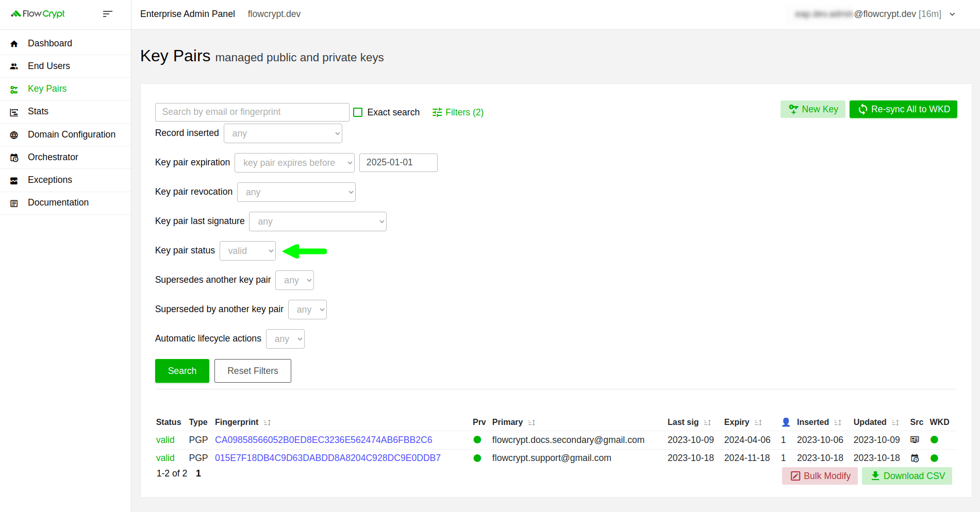Focus the Search by email or fingerprint field
This screenshot has height=512, width=980.
pos(252,112)
